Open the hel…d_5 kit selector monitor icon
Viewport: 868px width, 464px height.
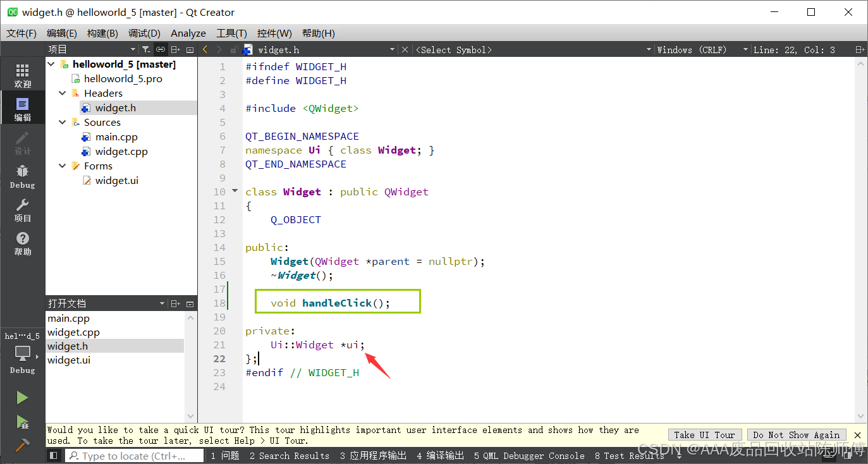coord(22,353)
